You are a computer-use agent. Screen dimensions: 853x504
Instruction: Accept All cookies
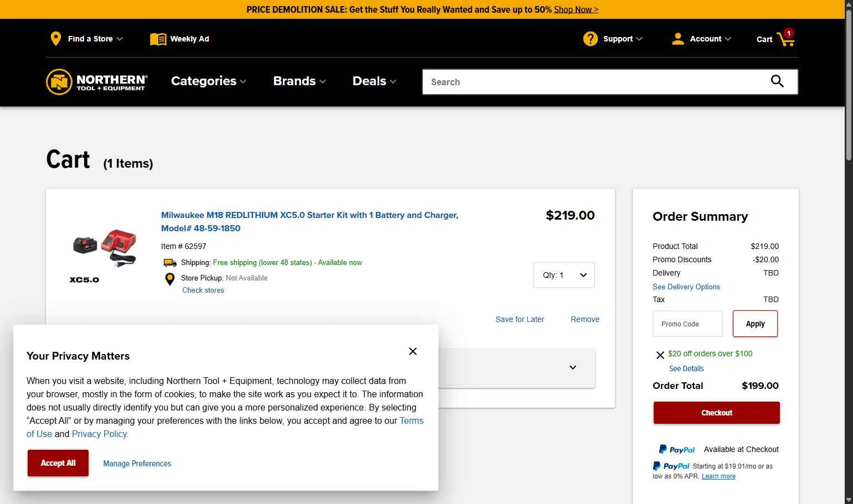[58, 463]
